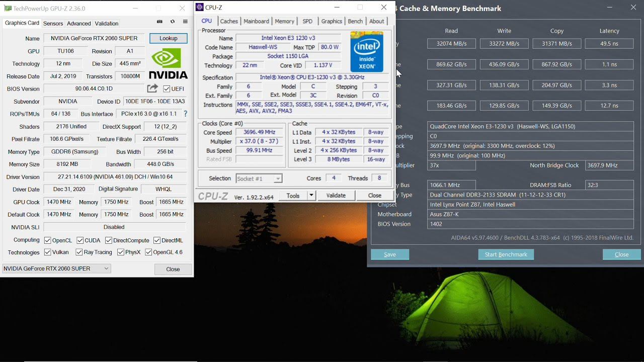Switch to the Memory tab in CPU-Z
The image size is (644, 362).
coord(285,21)
